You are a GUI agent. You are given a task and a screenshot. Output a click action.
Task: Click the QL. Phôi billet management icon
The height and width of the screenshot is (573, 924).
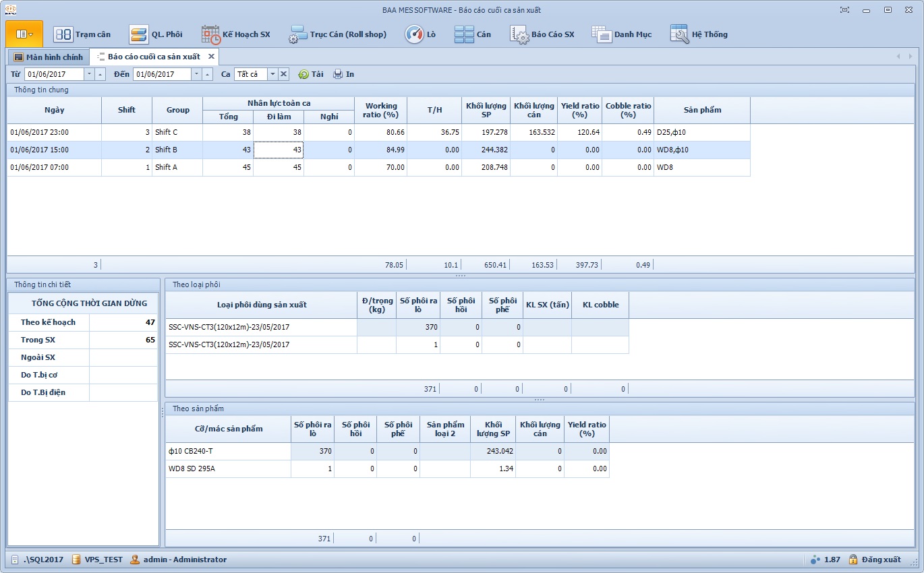click(x=139, y=34)
